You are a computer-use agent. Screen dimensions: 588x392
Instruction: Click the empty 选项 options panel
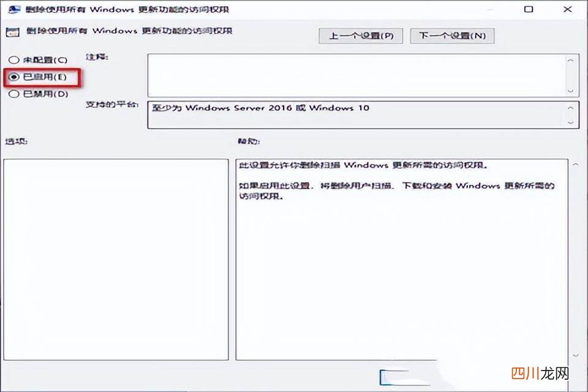pos(116,260)
